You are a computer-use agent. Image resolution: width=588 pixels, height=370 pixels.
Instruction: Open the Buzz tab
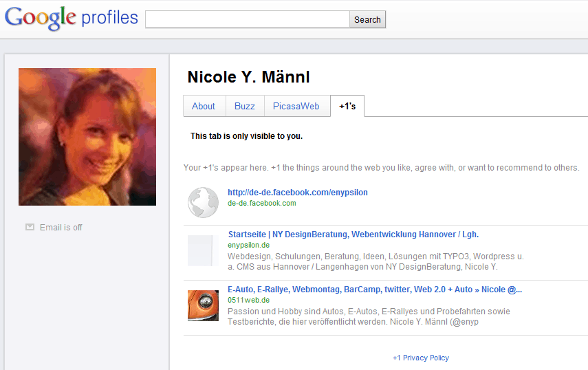[x=244, y=106]
